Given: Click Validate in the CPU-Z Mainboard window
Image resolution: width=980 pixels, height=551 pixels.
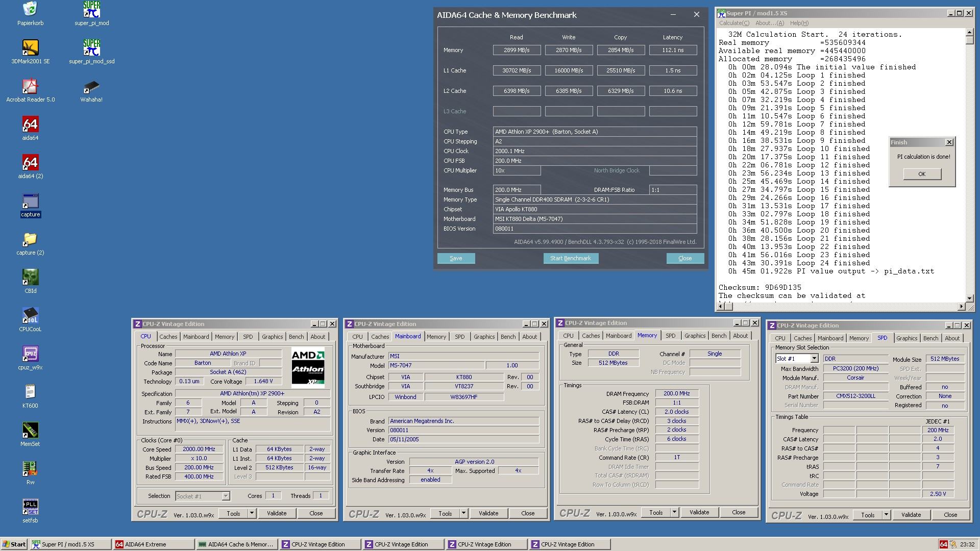Looking at the screenshot, I should tap(488, 513).
